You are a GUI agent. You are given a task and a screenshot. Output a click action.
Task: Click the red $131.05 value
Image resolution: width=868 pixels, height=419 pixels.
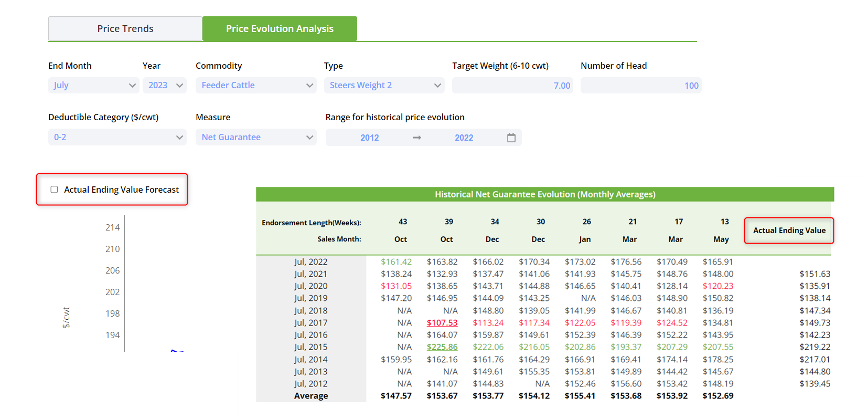(396, 286)
